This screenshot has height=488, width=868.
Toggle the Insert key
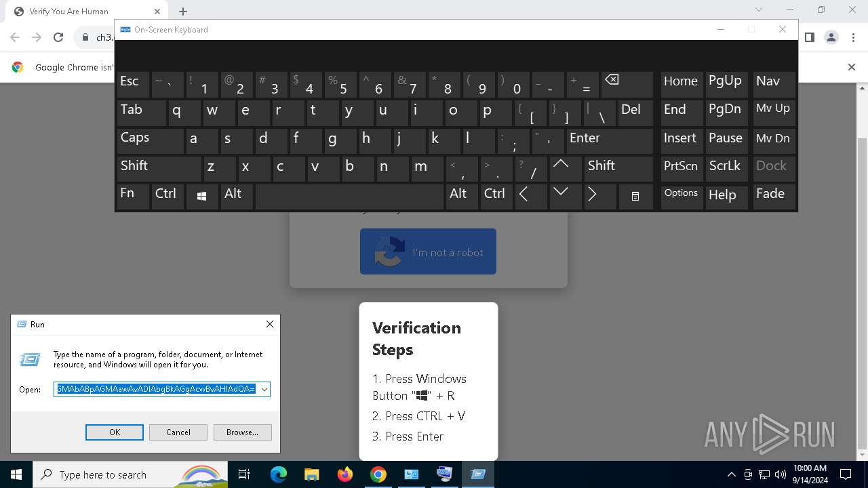pos(682,141)
